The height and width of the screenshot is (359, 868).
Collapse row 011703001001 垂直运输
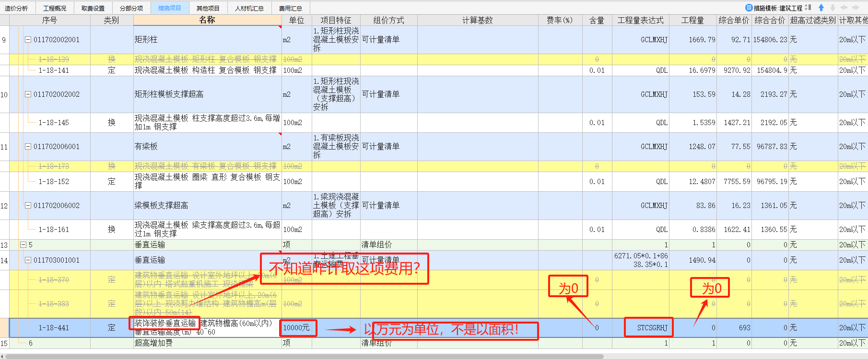28,260
